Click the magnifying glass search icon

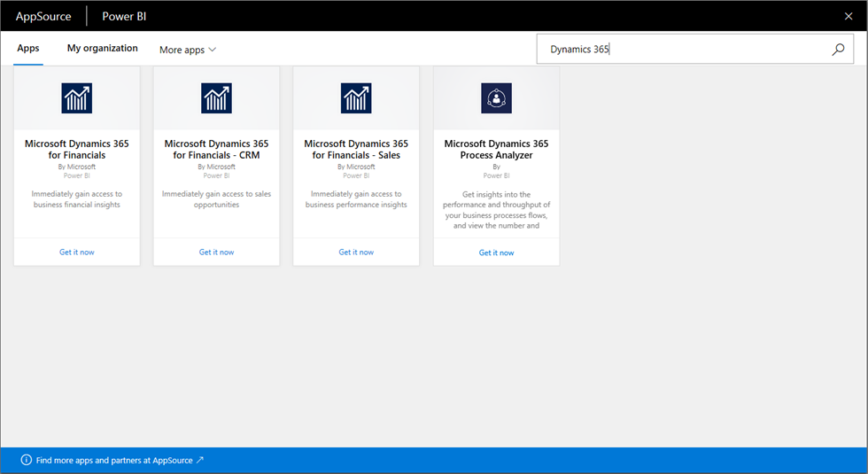(838, 50)
